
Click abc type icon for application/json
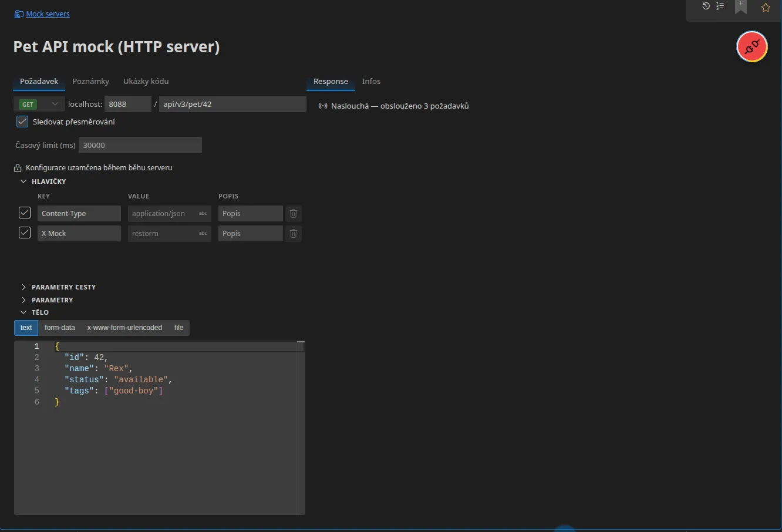pyautogui.click(x=203, y=214)
